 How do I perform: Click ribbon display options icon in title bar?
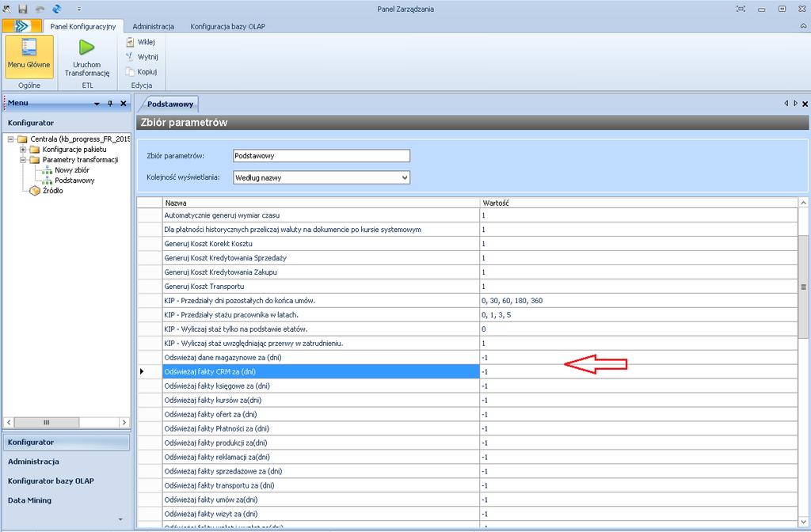point(741,9)
